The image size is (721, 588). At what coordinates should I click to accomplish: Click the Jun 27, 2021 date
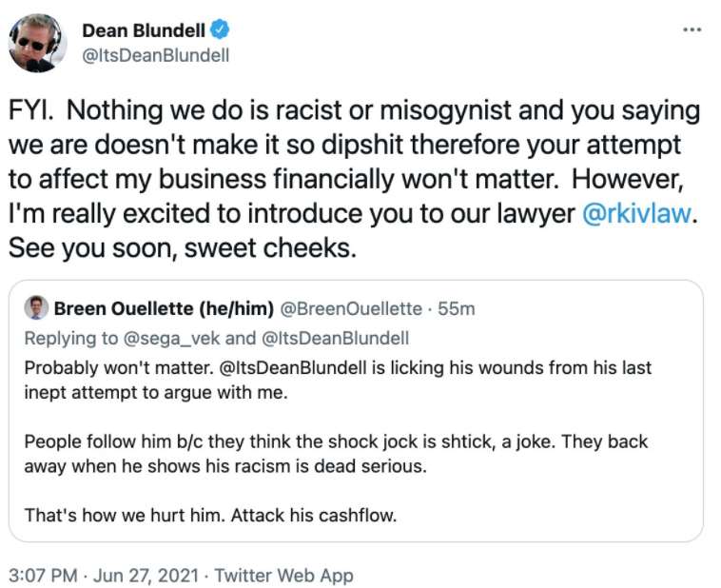point(146,575)
